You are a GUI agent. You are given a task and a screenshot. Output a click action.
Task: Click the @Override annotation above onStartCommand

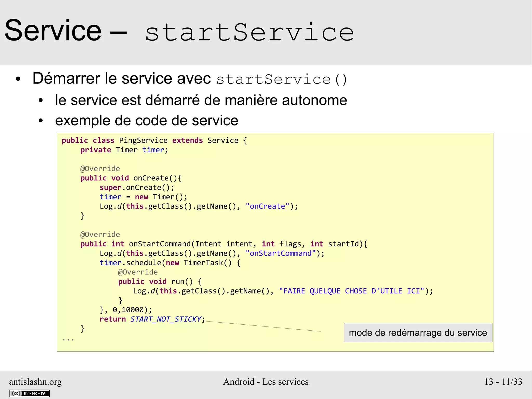pyautogui.click(x=100, y=234)
